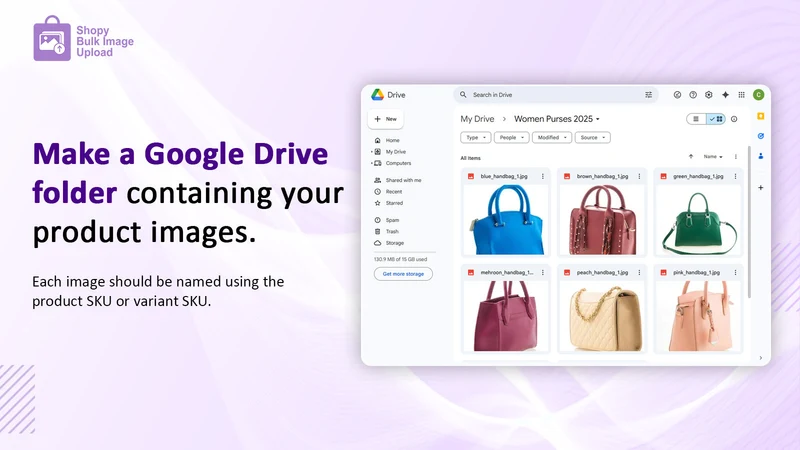Open the Source filter dropdown

(592, 138)
